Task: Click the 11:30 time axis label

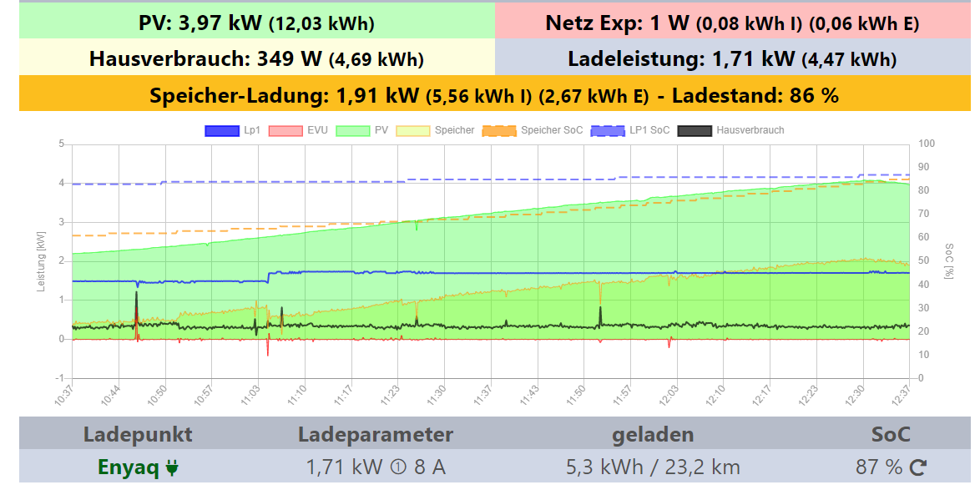Action: 437,396
